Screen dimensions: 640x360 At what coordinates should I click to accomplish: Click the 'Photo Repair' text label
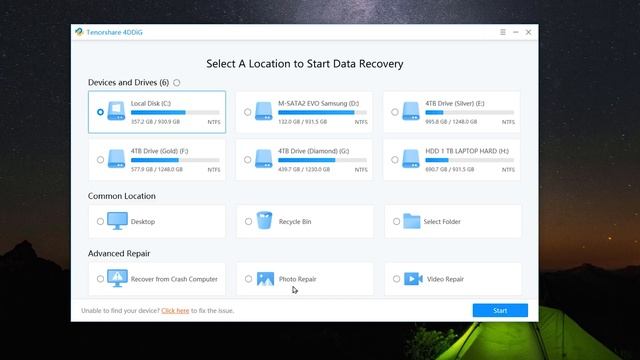[298, 279]
